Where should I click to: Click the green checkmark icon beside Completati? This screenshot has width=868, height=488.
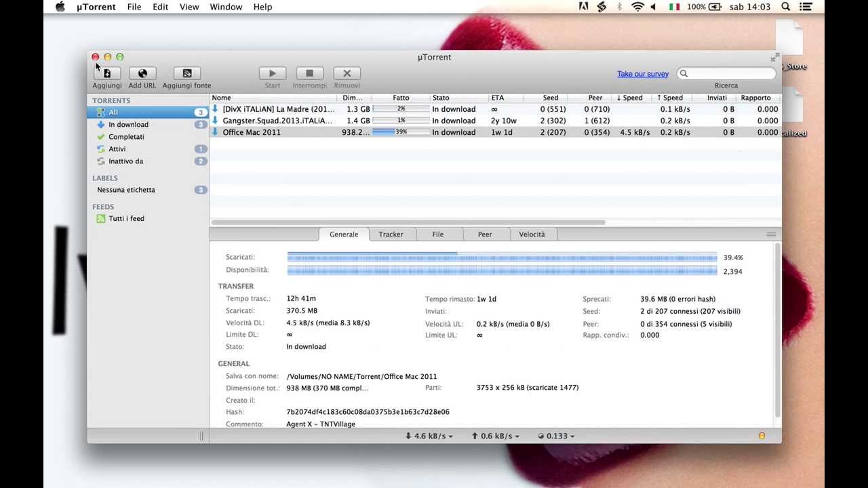click(101, 137)
